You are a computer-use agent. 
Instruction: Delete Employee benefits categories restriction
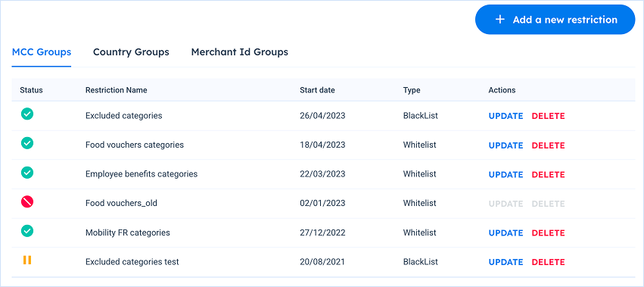pos(549,174)
